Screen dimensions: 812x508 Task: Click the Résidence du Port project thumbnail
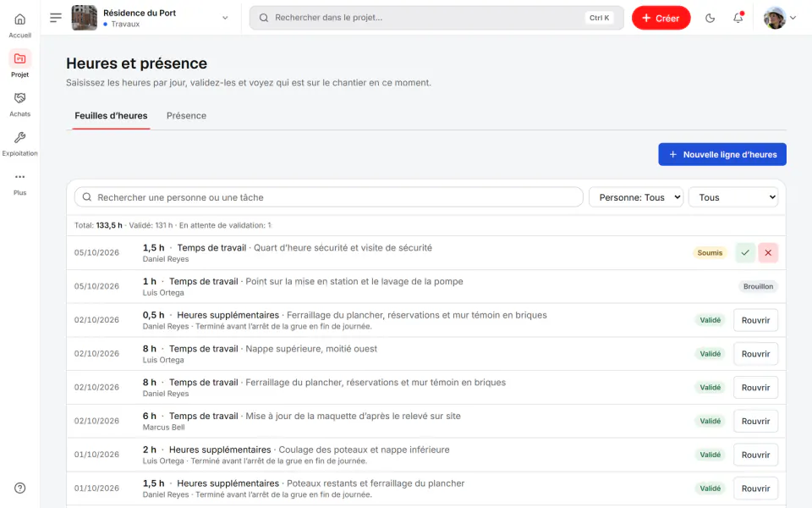point(85,18)
